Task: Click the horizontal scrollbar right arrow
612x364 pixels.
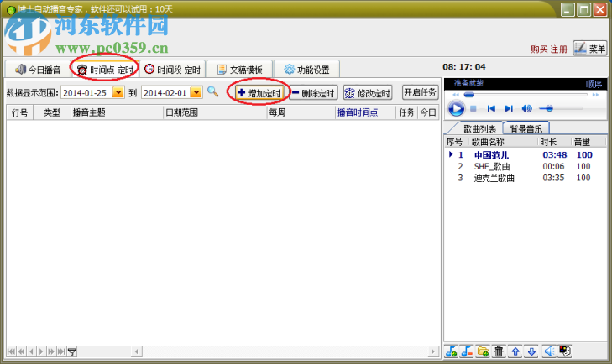Action: 432,351
